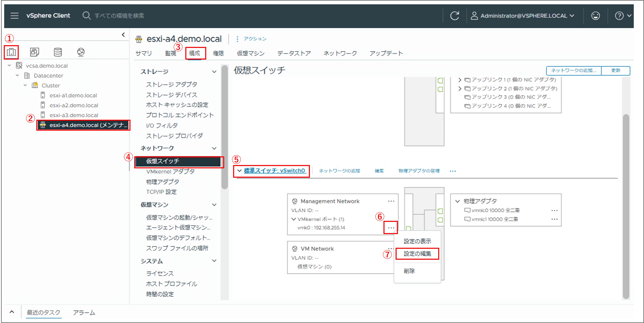This screenshot has height=323, width=644.
Task: Switch to the サマリ tab
Action: click(143, 53)
